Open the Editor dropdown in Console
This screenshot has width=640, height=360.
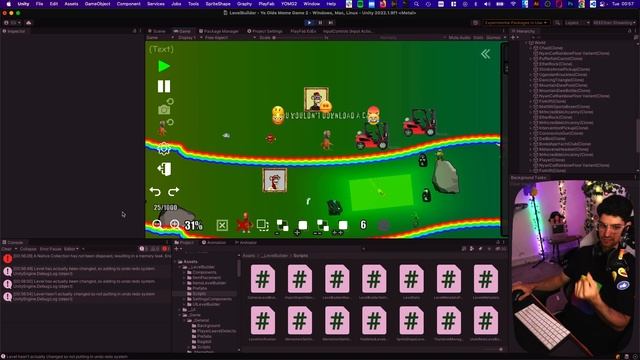(71, 249)
